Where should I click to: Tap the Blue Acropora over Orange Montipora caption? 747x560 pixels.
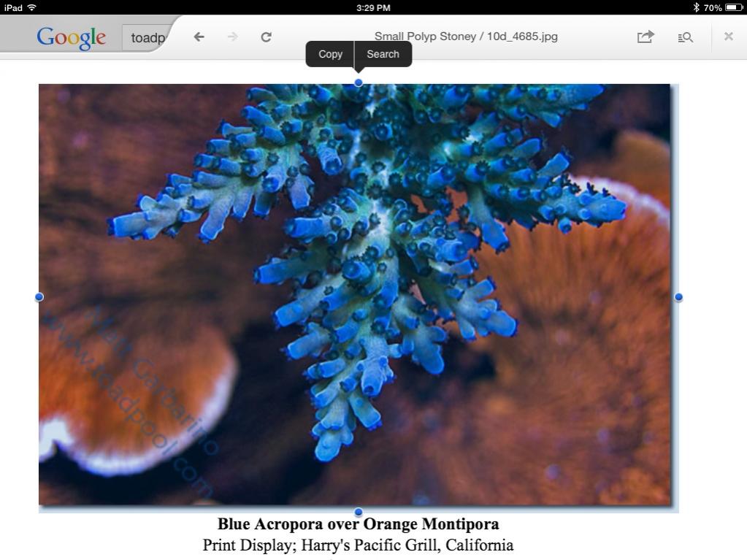359,523
